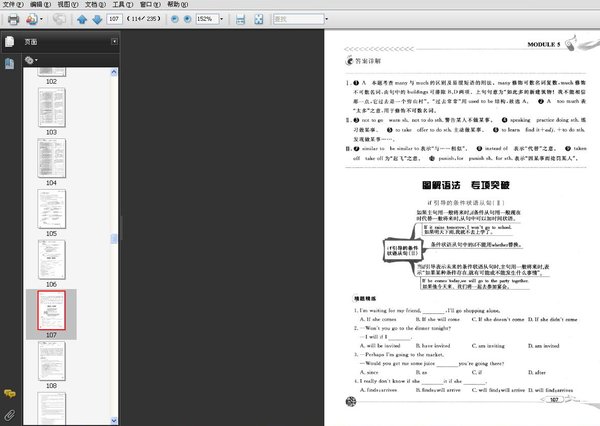
Task: Click the zoom in plus button
Action: click(188, 19)
